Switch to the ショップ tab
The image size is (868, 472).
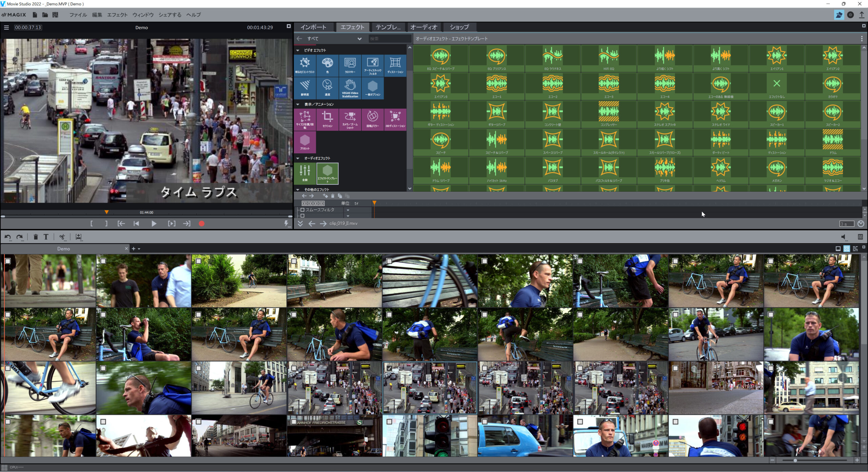pos(459,27)
